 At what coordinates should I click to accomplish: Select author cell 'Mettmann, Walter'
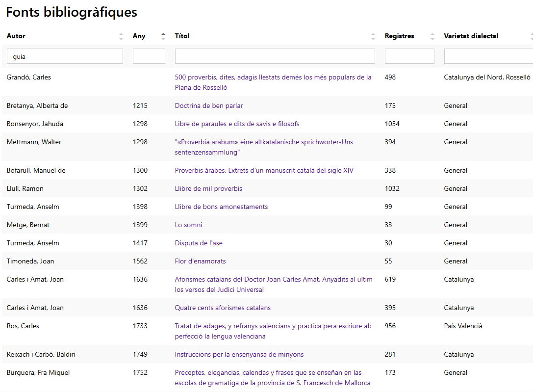(34, 142)
